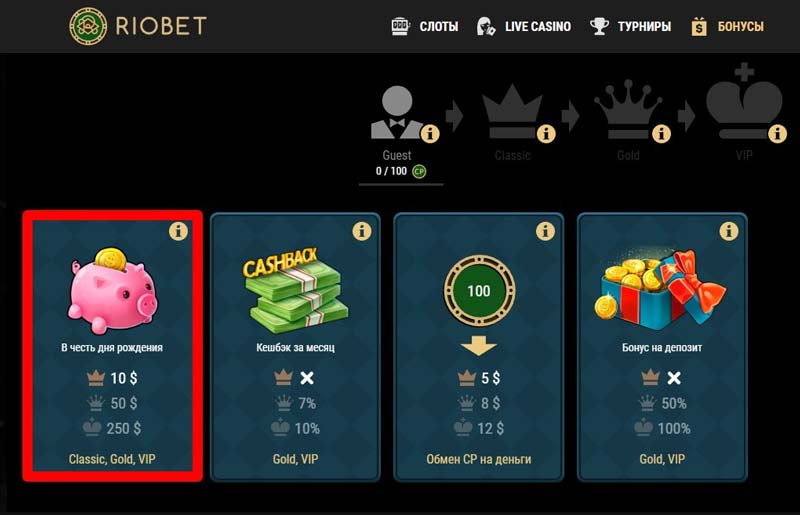
Task: Open the Турниры tournaments page
Action: coord(630,27)
